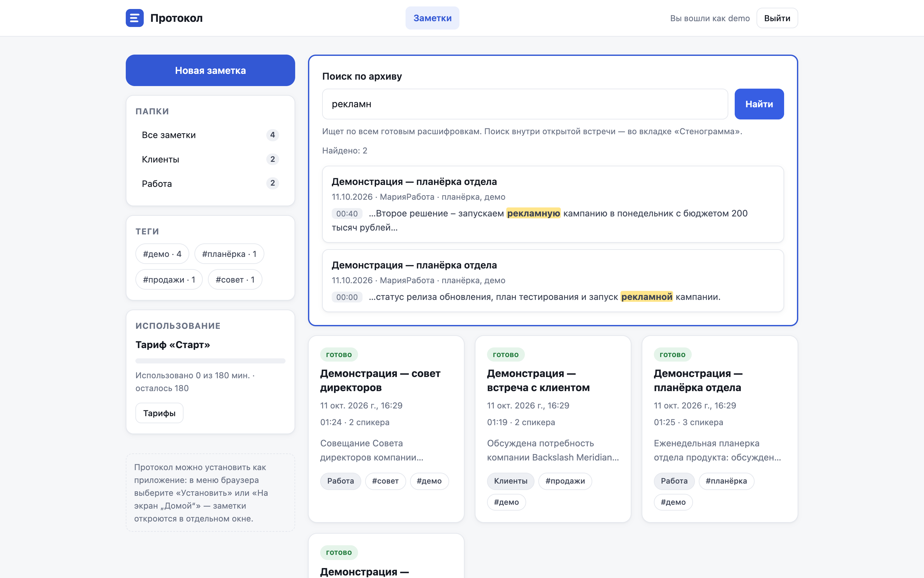Filter by tag #планёрка · 1
924x578 pixels.
point(229,254)
